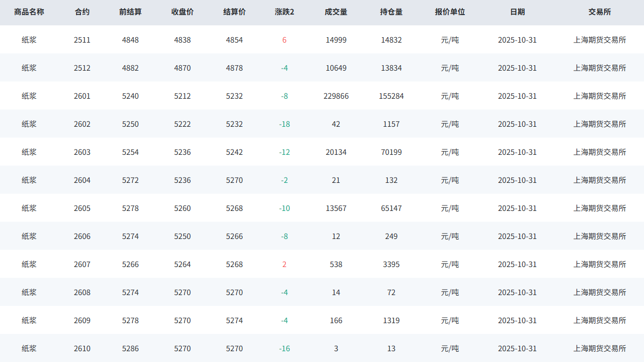Select the 结算价 column header
This screenshot has height=362, width=644.
234,12
